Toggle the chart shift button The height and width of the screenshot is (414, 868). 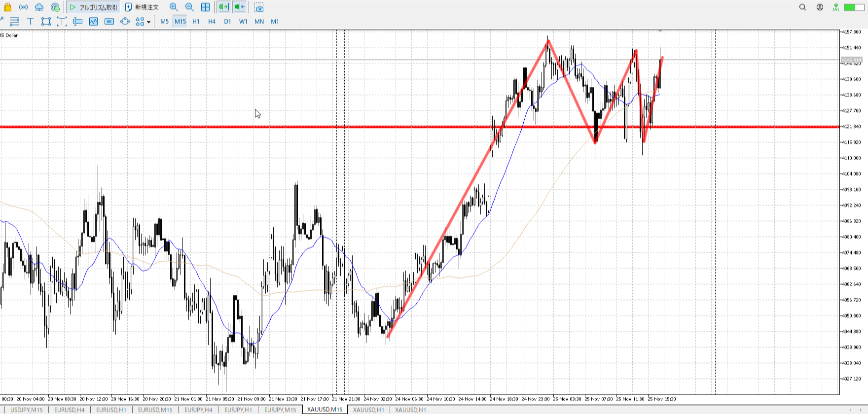pyautogui.click(x=240, y=7)
